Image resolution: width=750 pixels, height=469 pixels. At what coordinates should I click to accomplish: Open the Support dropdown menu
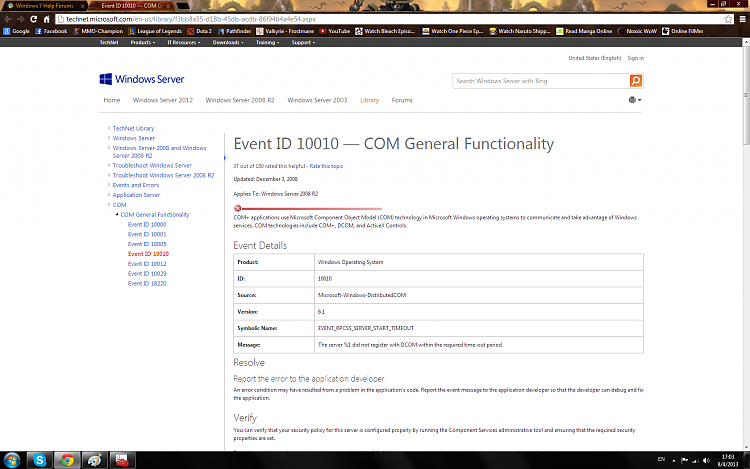coord(303,43)
